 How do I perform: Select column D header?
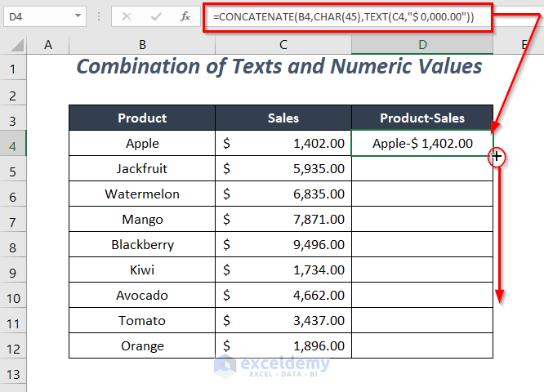coord(421,45)
